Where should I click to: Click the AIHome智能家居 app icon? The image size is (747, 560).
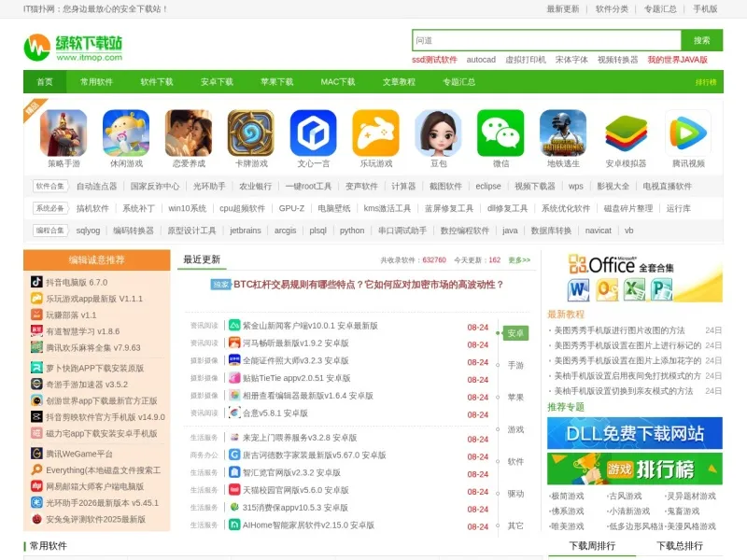(234, 525)
